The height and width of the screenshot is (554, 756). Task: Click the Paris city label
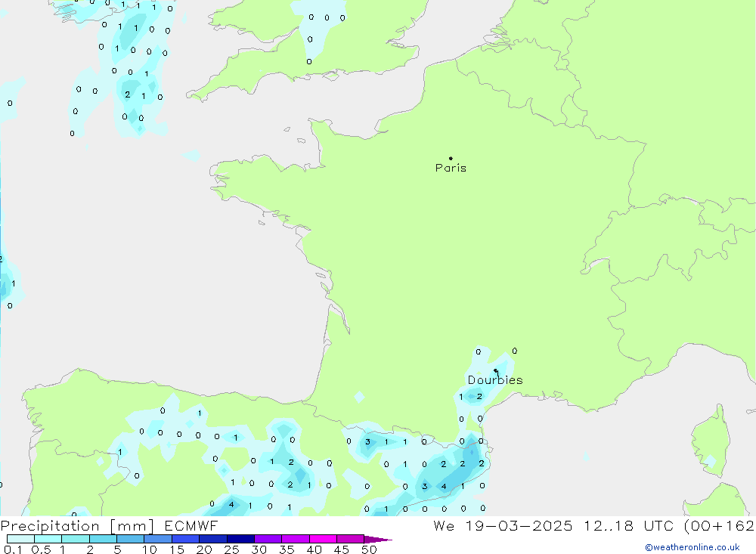(x=451, y=168)
